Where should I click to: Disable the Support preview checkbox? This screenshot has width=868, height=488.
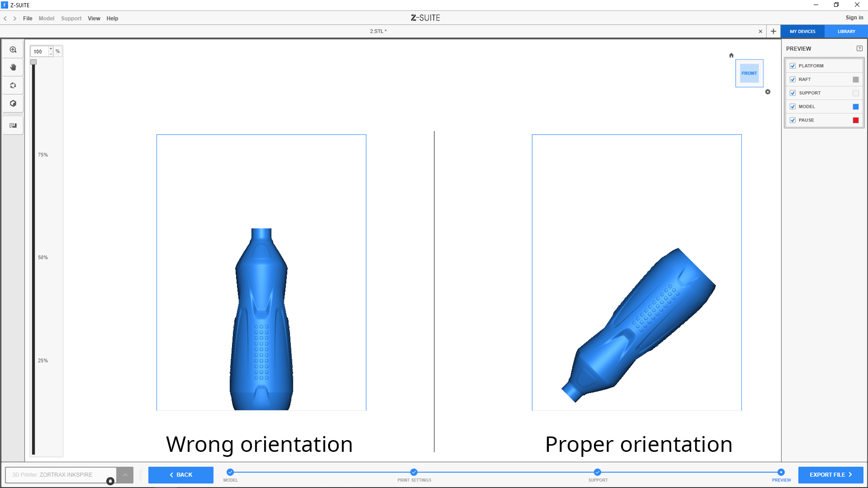(x=793, y=93)
